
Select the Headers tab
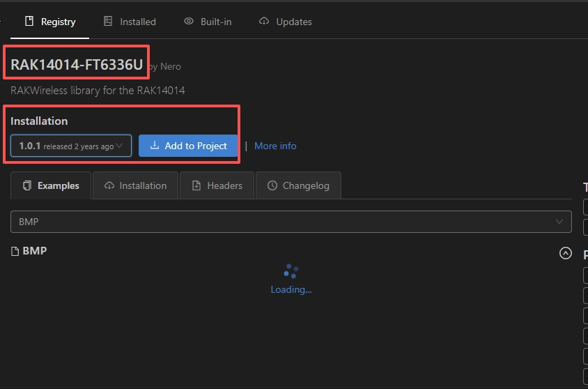coord(217,185)
